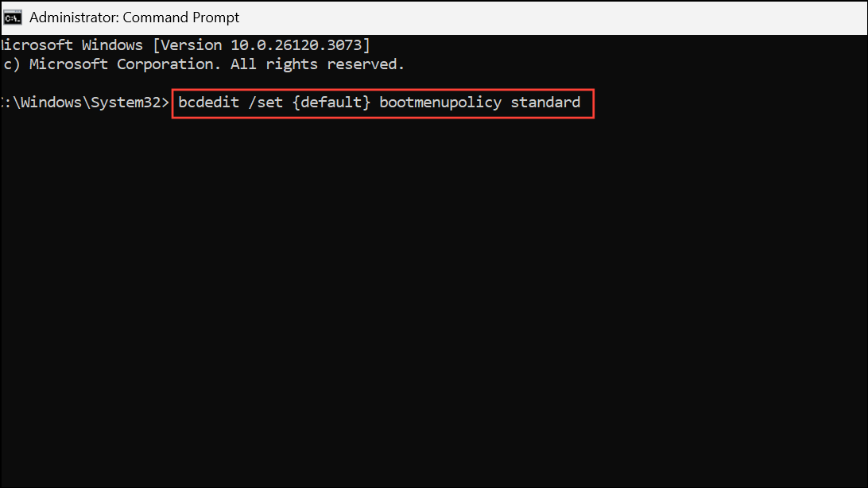Viewport: 868px width, 488px height.
Task: Click the red highlighted command box
Action: tap(383, 103)
